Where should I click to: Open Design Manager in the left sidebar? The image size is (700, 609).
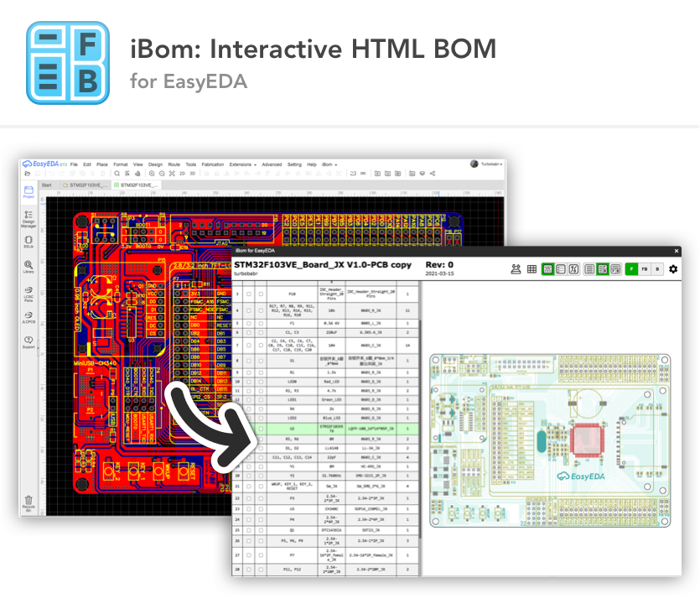(x=29, y=219)
